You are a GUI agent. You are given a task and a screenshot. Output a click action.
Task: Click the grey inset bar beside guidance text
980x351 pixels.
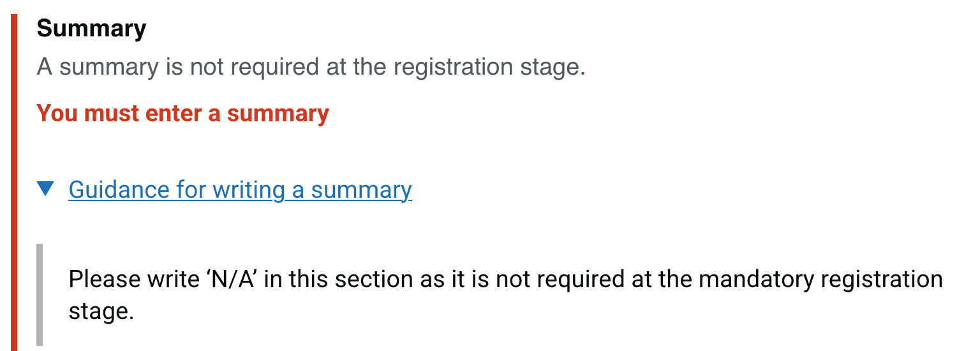click(x=40, y=295)
